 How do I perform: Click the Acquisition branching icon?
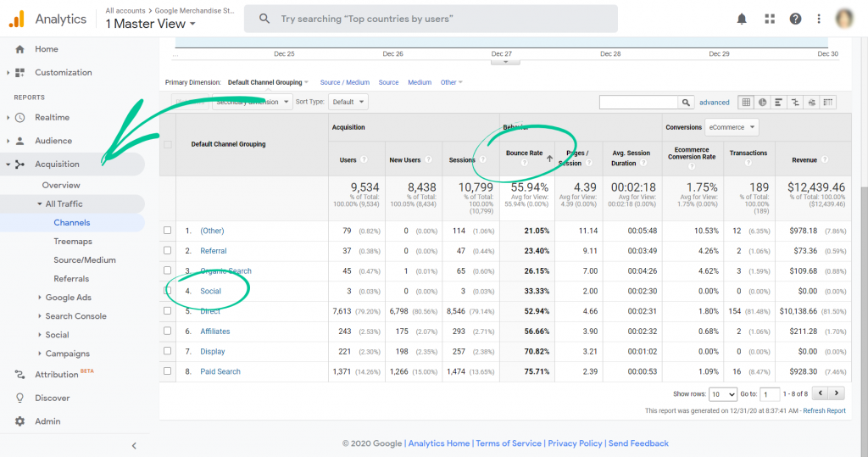[x=20, y=164]
